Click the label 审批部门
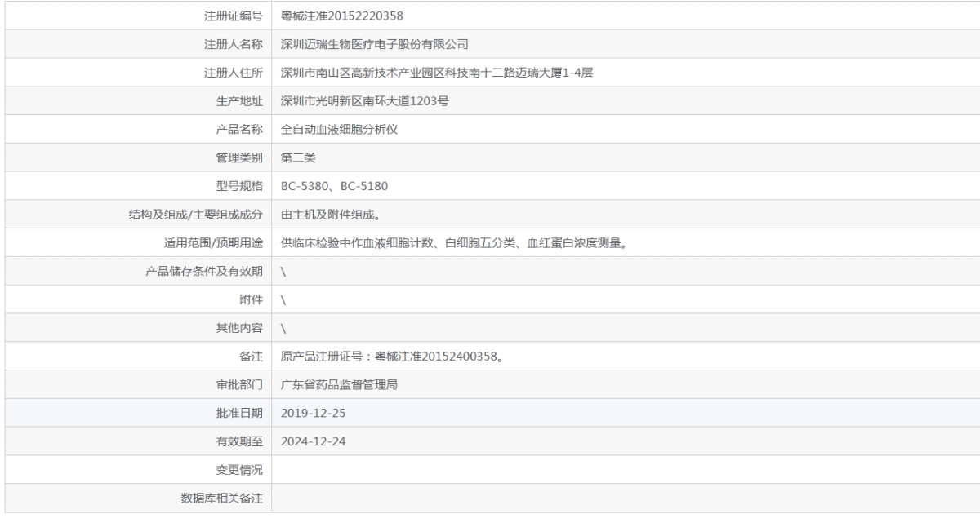 pyautogui.click(x=239, y=384)
